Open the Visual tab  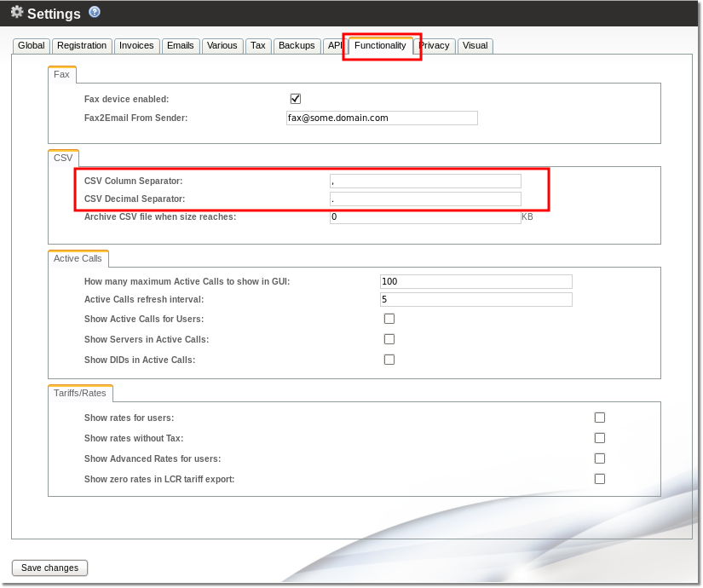pos(475,46)
